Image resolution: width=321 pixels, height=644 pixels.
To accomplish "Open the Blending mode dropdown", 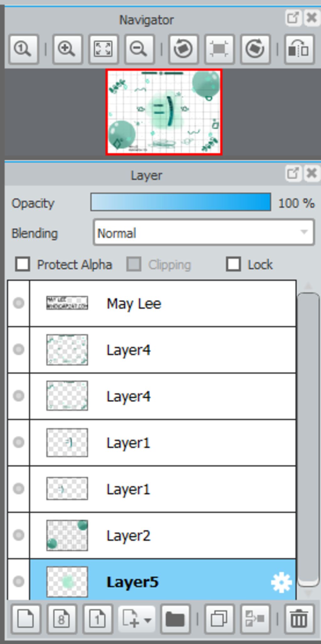I will point(204,233).
